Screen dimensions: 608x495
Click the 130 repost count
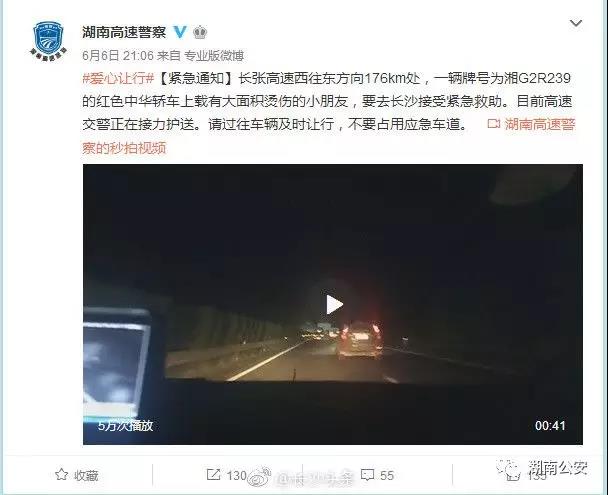pos(237,475)
